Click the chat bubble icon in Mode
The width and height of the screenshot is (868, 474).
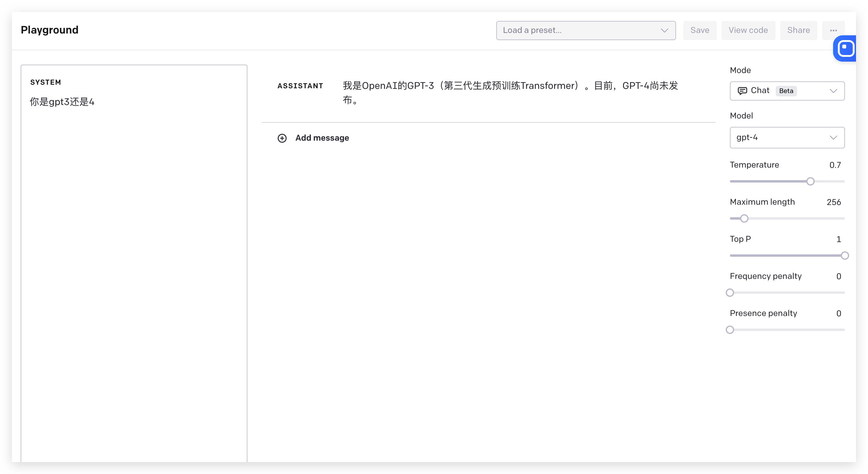pyautogui.click(x=742, y=91)
